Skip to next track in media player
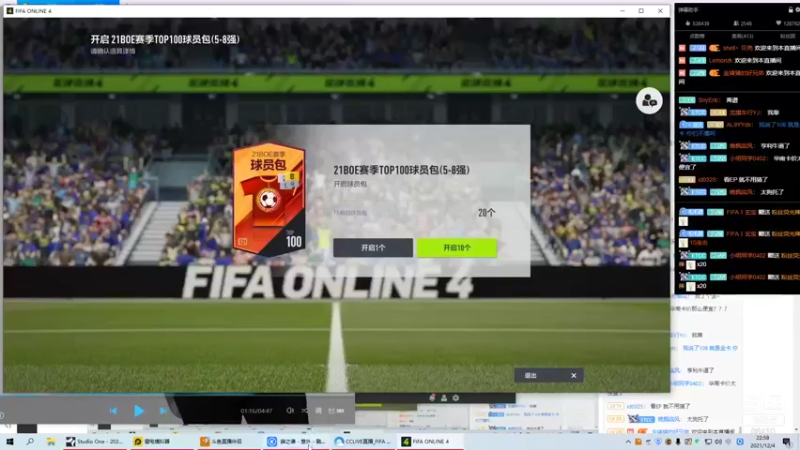800x450 pixels. [163, 411]
